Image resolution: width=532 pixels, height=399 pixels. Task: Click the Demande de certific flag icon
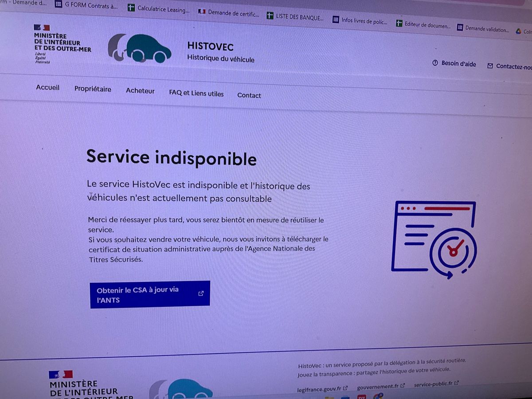click(x=202, y=12)
